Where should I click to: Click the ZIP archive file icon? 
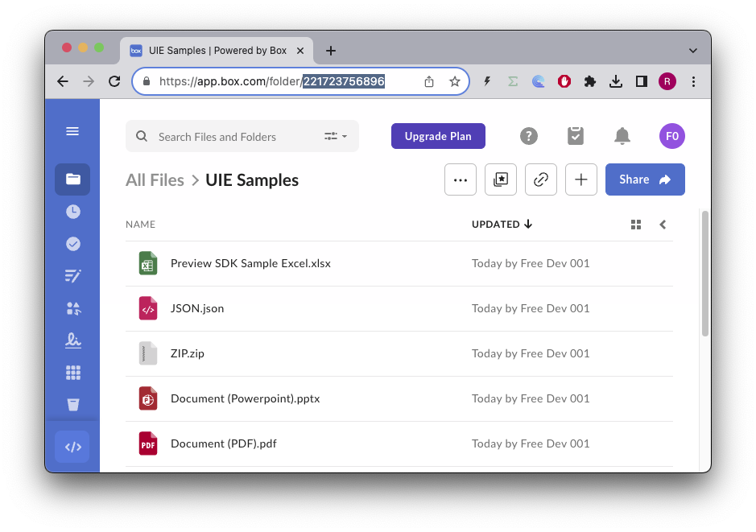148,353
